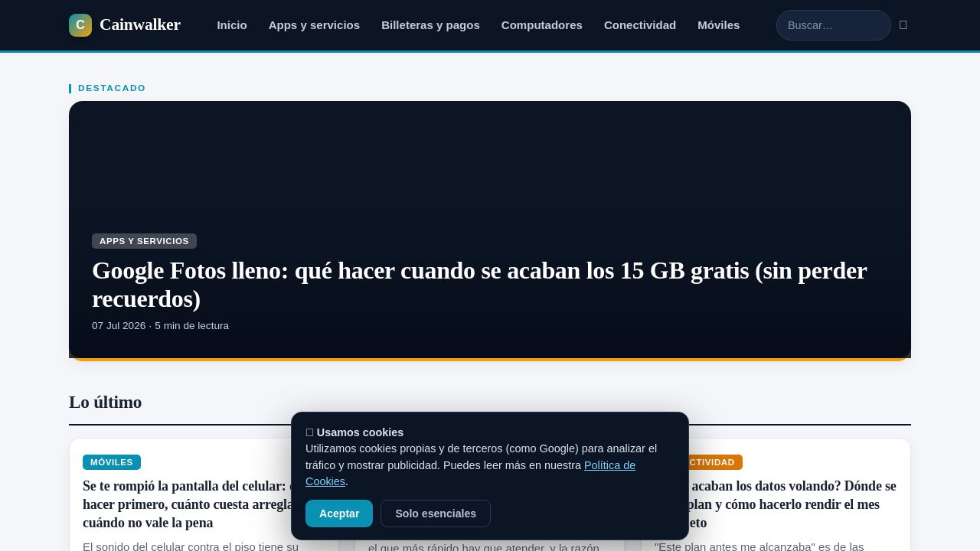Open the Google Fotos lleno featured article

(479, 285)
